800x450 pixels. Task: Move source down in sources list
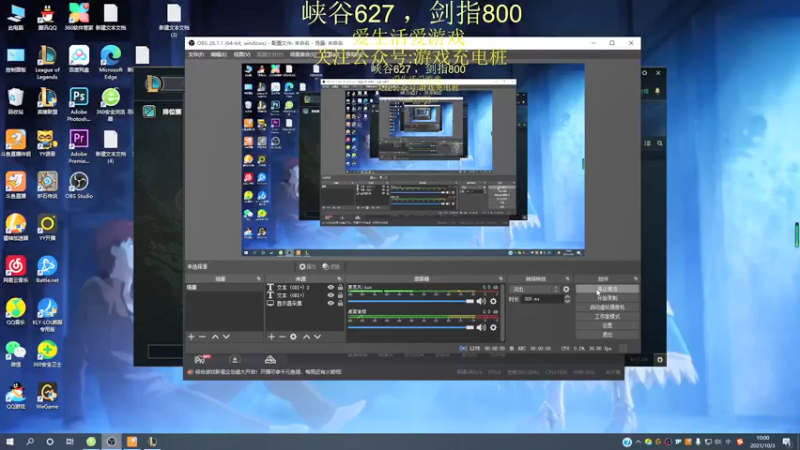(x=317, y=337)
